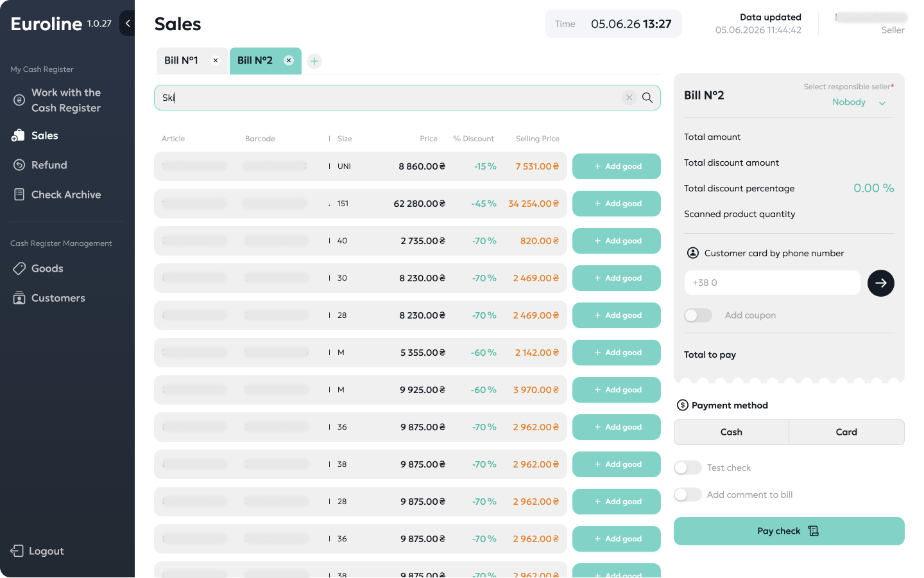
Task: Add a new bill with the plus icon
Action: click(x=314, y=61)
